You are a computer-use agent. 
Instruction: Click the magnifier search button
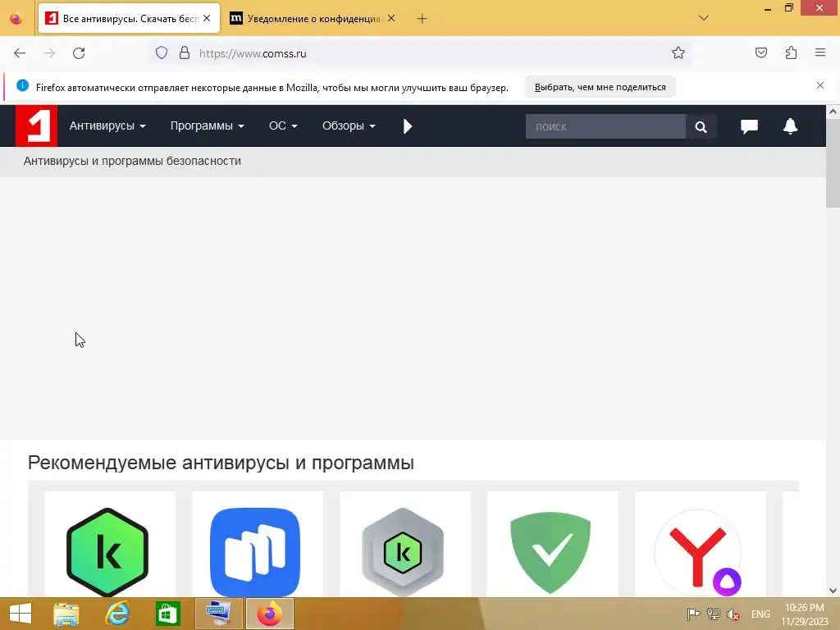(701, 126)
